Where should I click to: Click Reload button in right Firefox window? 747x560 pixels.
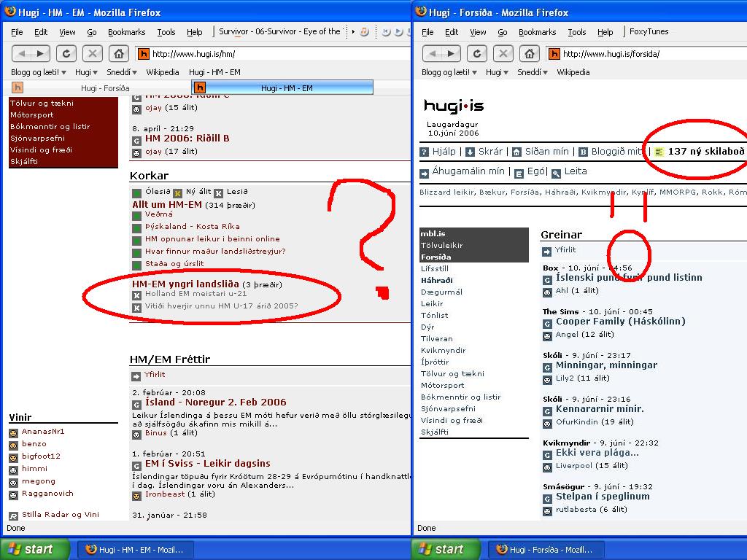(x=477, y=54)
